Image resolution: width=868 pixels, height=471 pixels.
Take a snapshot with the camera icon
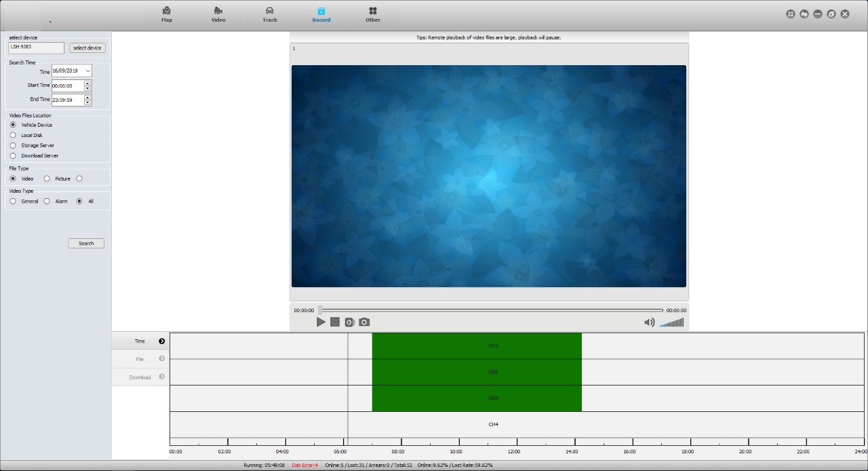pos(364,322)
